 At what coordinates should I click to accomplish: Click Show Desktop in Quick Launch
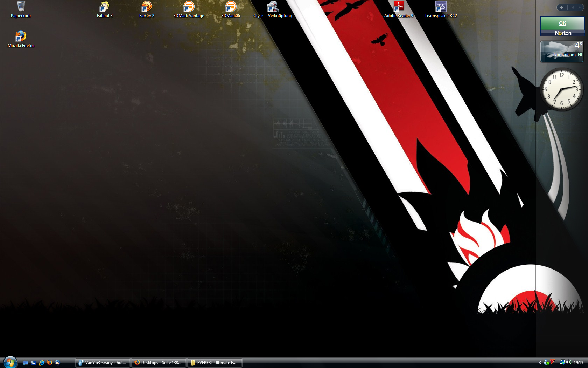[x=26, y=363]
